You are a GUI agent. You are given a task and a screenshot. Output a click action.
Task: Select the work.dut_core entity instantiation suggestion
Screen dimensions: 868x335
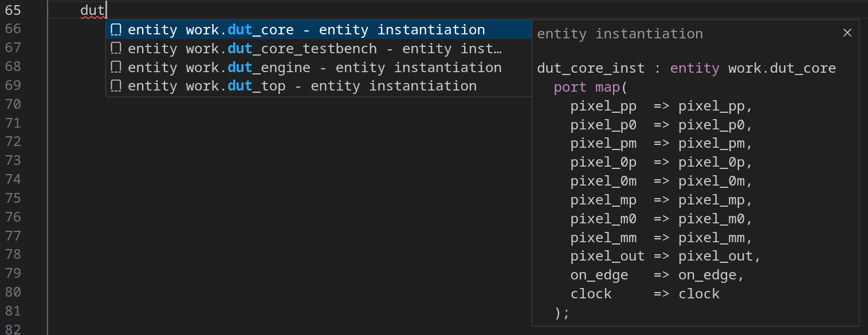306,30
